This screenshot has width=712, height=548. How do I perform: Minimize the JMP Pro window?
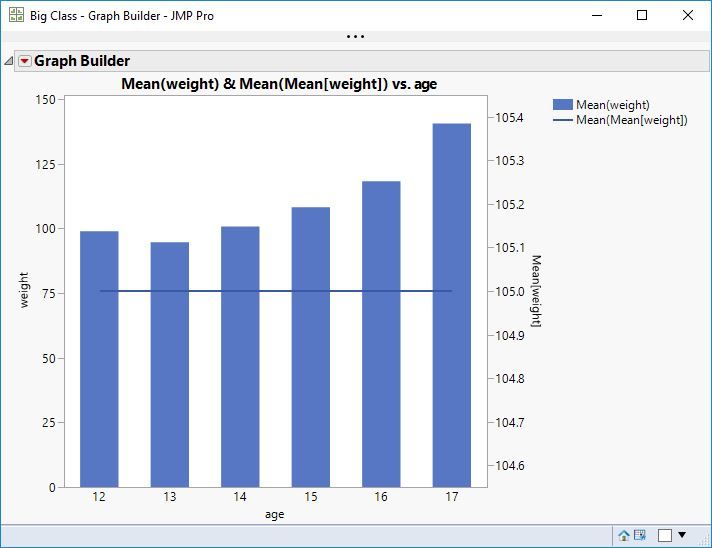pyautogui.click(x=597, y=15)
